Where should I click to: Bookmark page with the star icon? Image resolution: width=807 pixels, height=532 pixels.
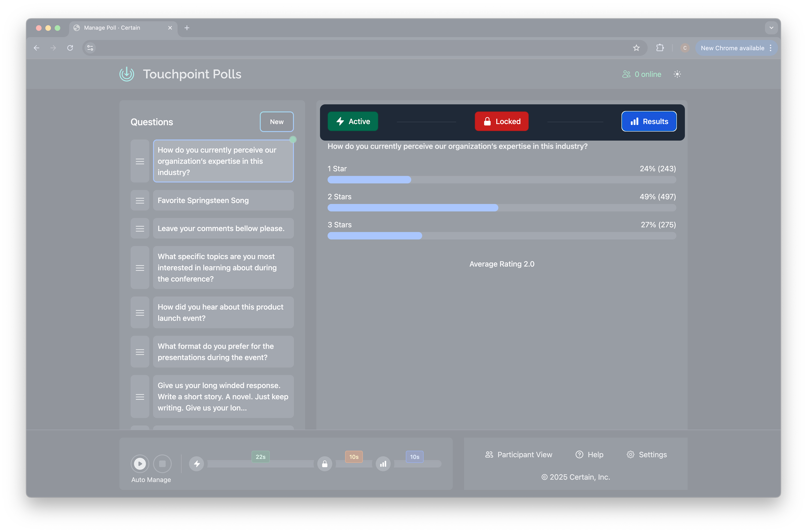(x=636, y=48)
